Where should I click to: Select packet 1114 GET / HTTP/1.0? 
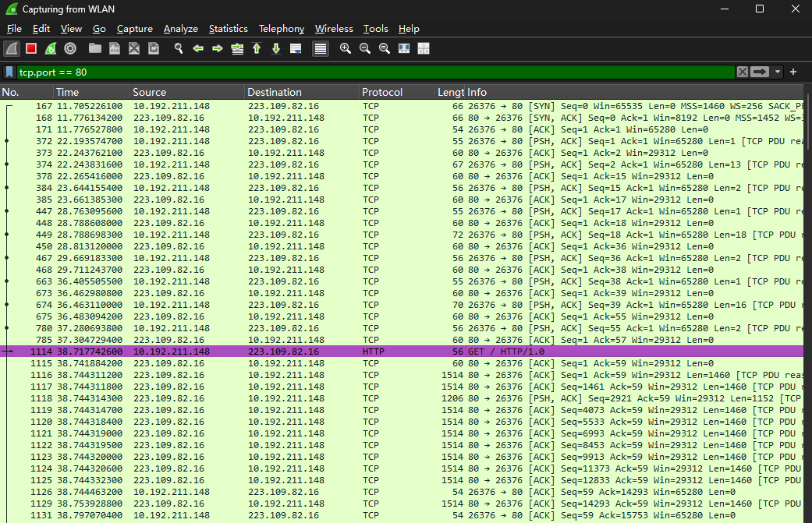click(402, 352)
